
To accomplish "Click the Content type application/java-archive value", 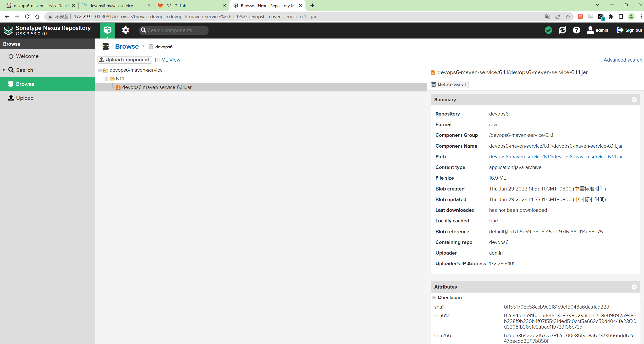I will (515, 167).
